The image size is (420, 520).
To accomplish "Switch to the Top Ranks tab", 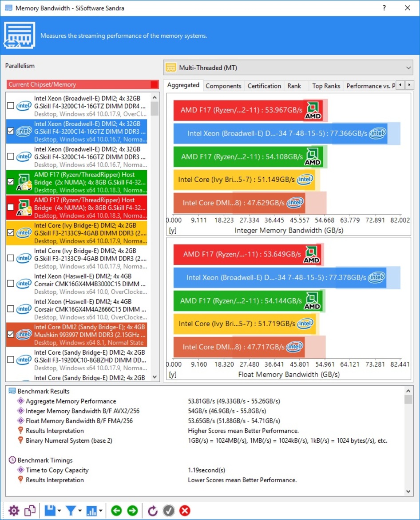I will (326, 86).
